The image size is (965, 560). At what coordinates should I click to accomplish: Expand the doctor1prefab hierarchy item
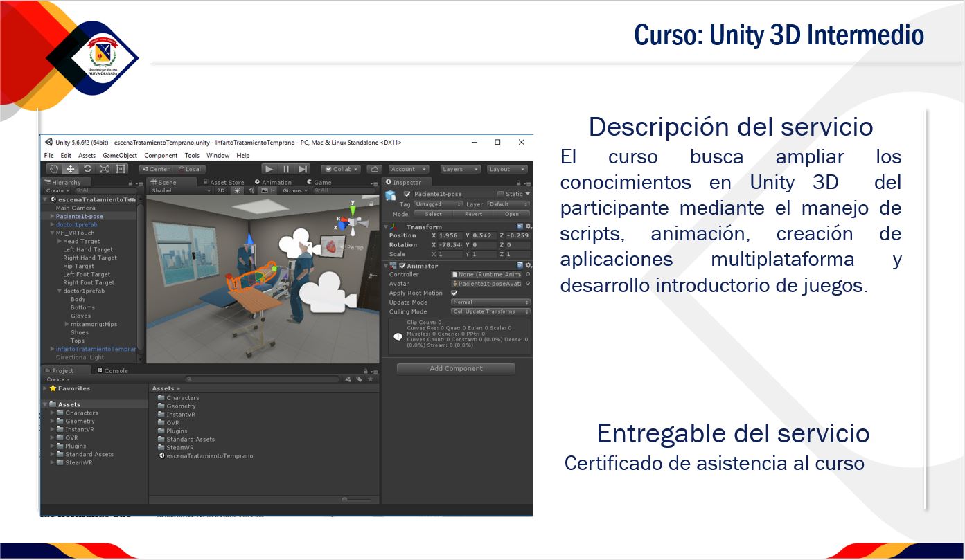click(52, 224)
